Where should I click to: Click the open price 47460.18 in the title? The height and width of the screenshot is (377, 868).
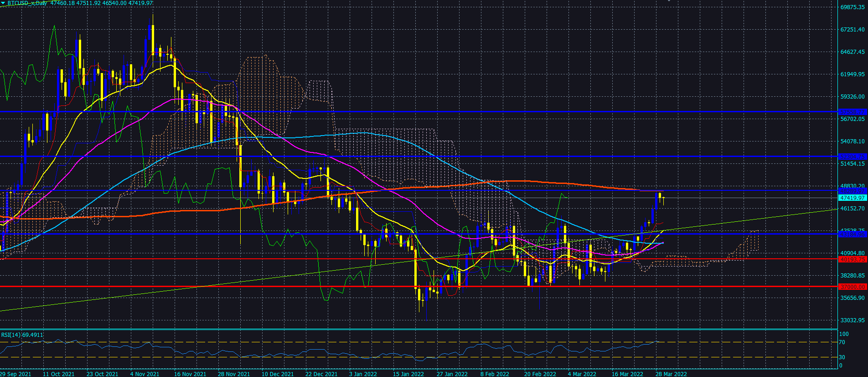pos(62,3)
